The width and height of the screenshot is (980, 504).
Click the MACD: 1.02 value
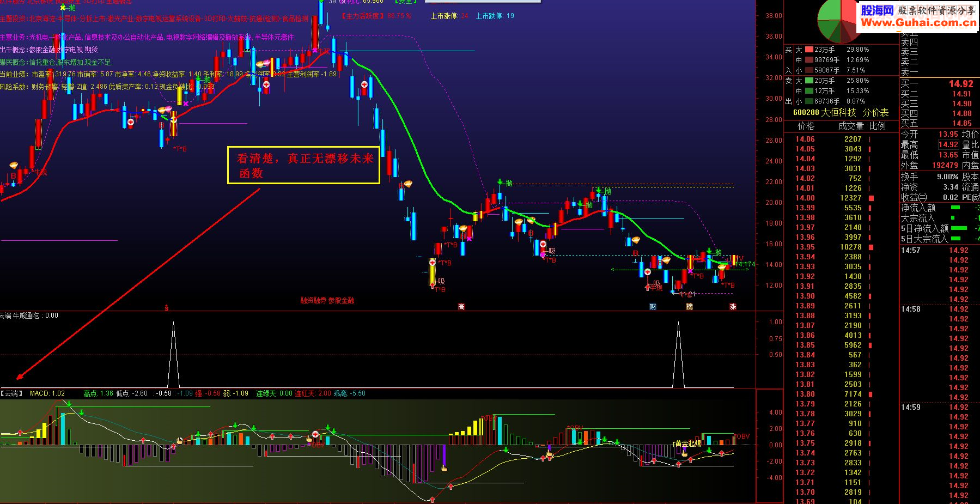click(x=47, y=393)
